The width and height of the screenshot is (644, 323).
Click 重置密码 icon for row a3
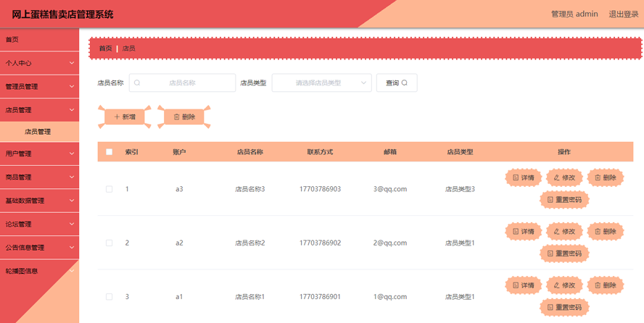point(550,200)
